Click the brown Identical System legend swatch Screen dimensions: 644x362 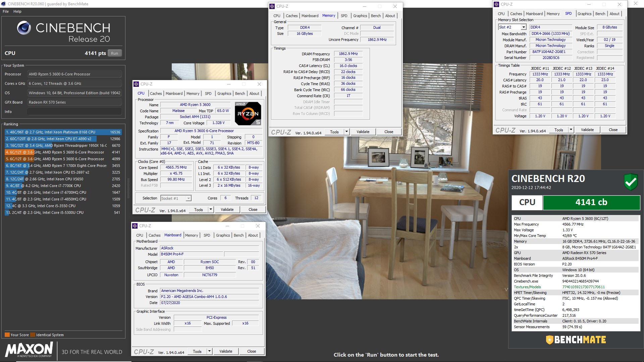coord(33,335)
